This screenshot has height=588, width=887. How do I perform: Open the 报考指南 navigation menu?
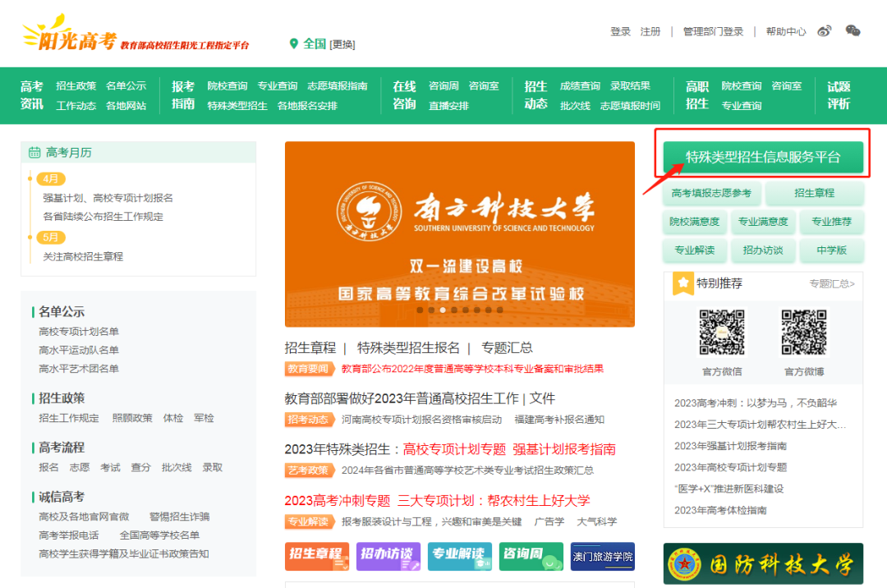(182, 95)
